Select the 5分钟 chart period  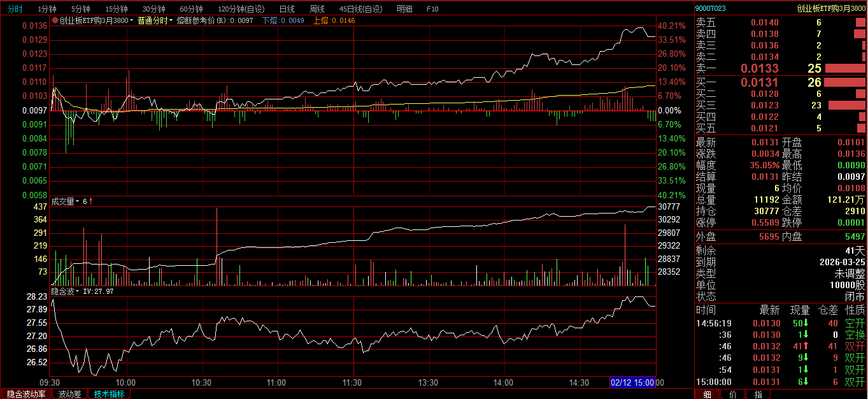[x=80, y=9]
